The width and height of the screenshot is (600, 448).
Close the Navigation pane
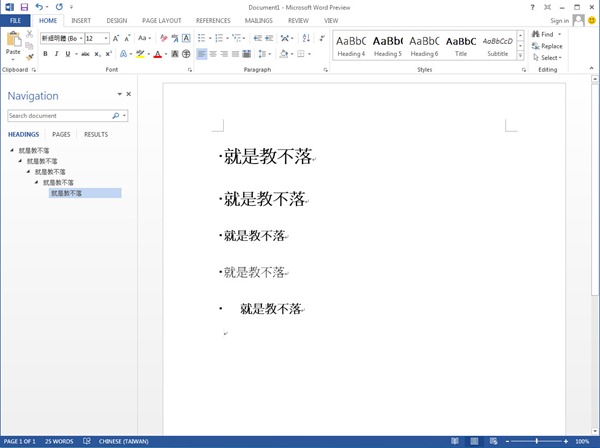[x=129, y=94]
